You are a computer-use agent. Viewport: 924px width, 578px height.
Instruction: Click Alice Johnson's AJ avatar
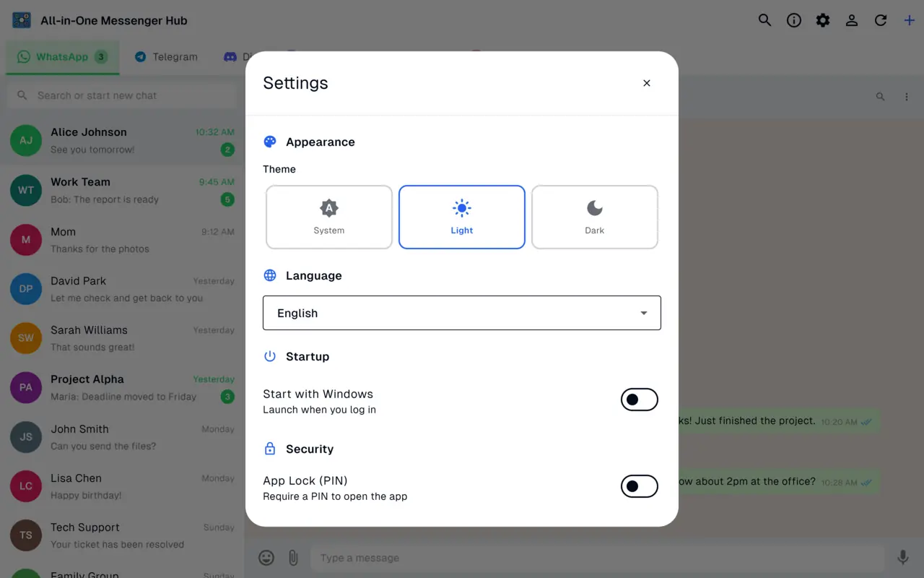pos(26,140)
